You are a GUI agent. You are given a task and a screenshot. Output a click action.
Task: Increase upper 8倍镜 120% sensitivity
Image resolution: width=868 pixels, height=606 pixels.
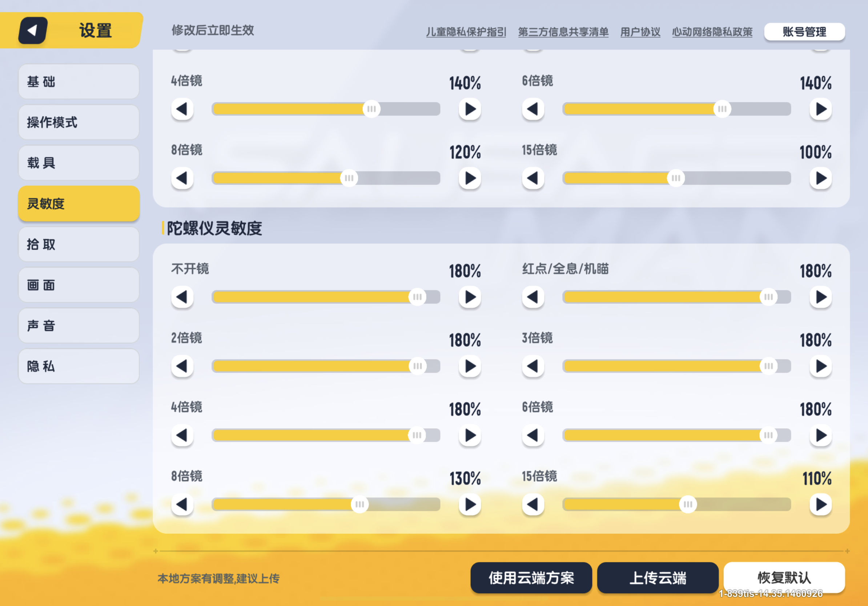coord(470,178)
